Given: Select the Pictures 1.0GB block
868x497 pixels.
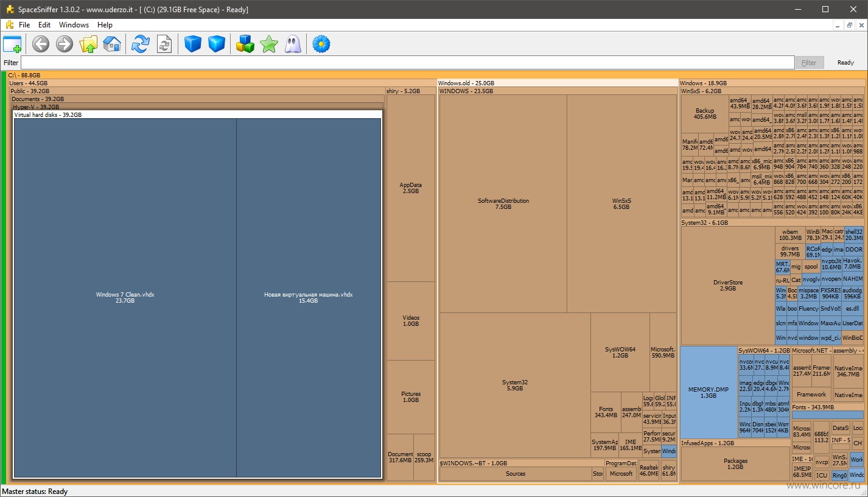Looking at the screenshot, I should pyautogui.click(x=411, y=397).
